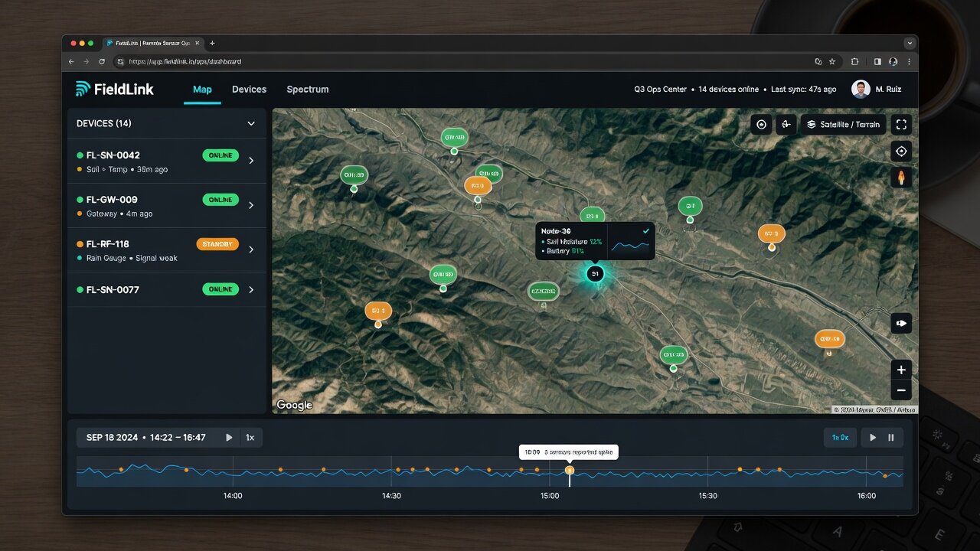
Task: Click ONLINE badge on FL-SN-0077
Action: pos(220,289)
